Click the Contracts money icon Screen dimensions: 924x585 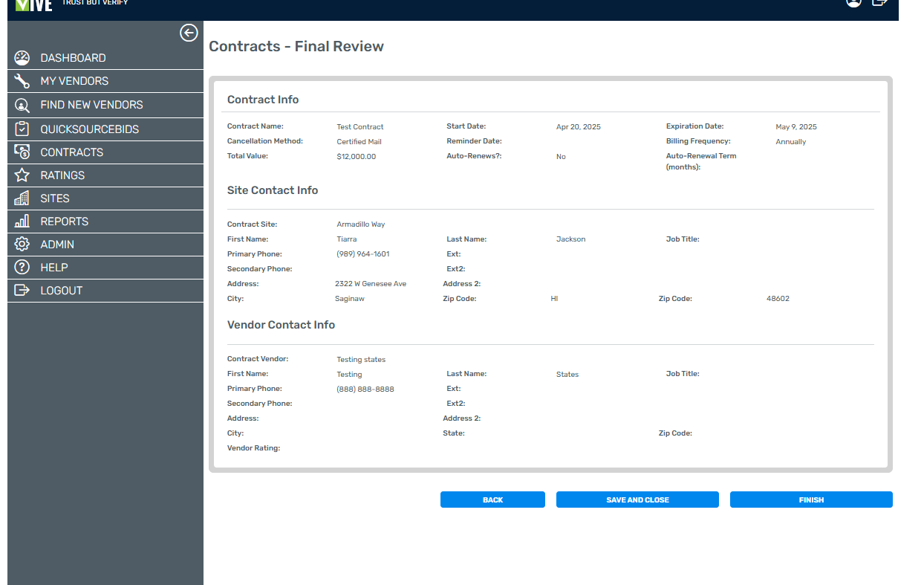22,152
